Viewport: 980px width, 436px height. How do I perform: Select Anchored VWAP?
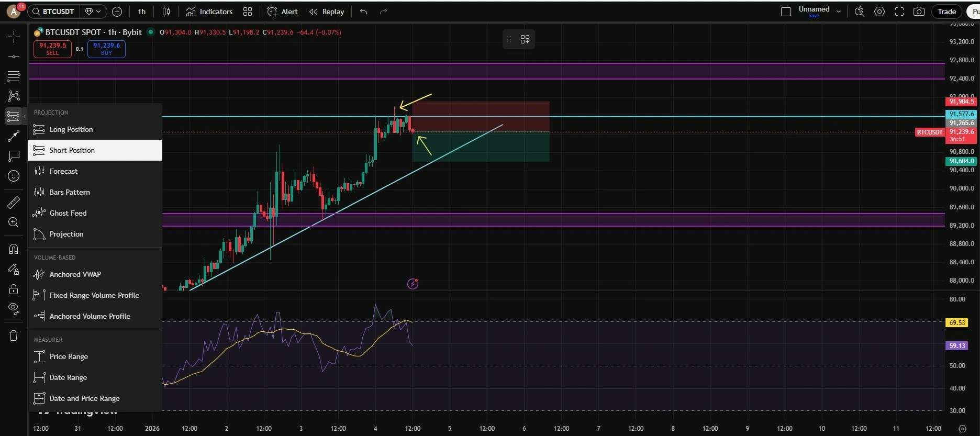coord(95,274)
